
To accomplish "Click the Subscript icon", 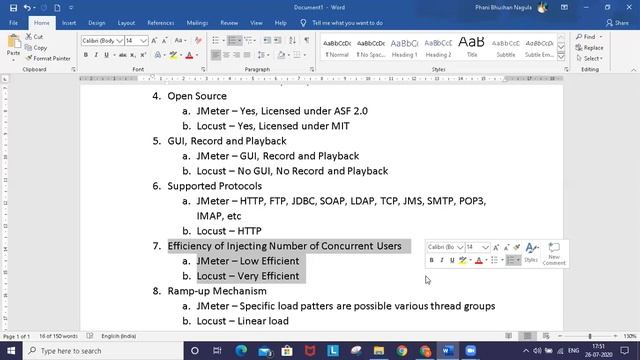I will coord(133,55).
